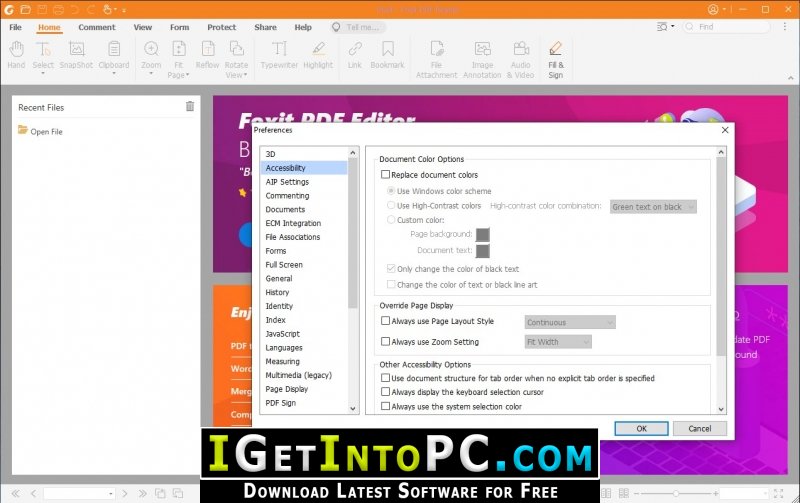Open the page number dropdown in status bar
The image size is (800, 503).
point(110,494)
